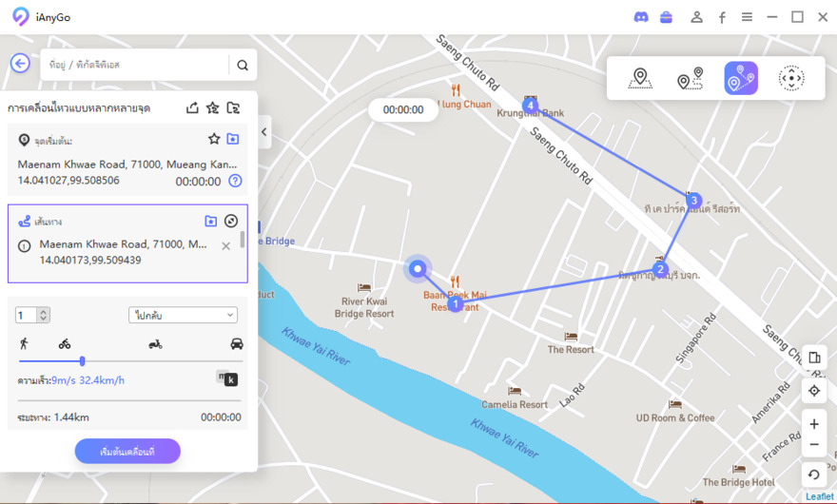837x504 pixels.
Task: Open the hamburger menu
Action: point(747,17)
